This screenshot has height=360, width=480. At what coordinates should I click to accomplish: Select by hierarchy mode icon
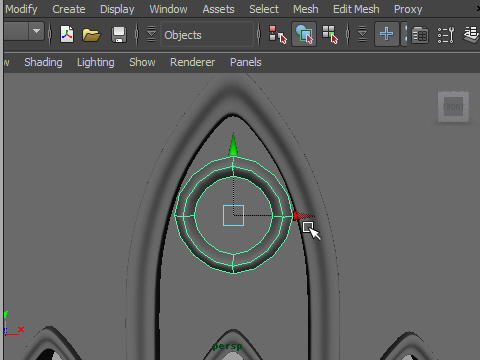pyautogui.click(x=277, y=34)
